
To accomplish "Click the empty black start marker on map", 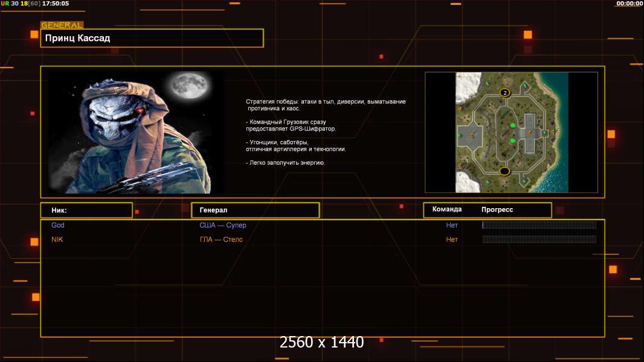I will click(x=504, y=171).
